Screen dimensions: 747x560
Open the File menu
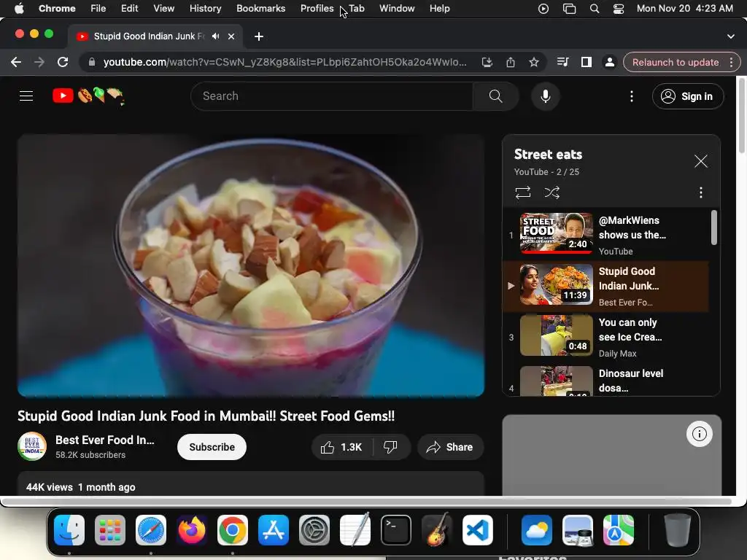[98, 9]
